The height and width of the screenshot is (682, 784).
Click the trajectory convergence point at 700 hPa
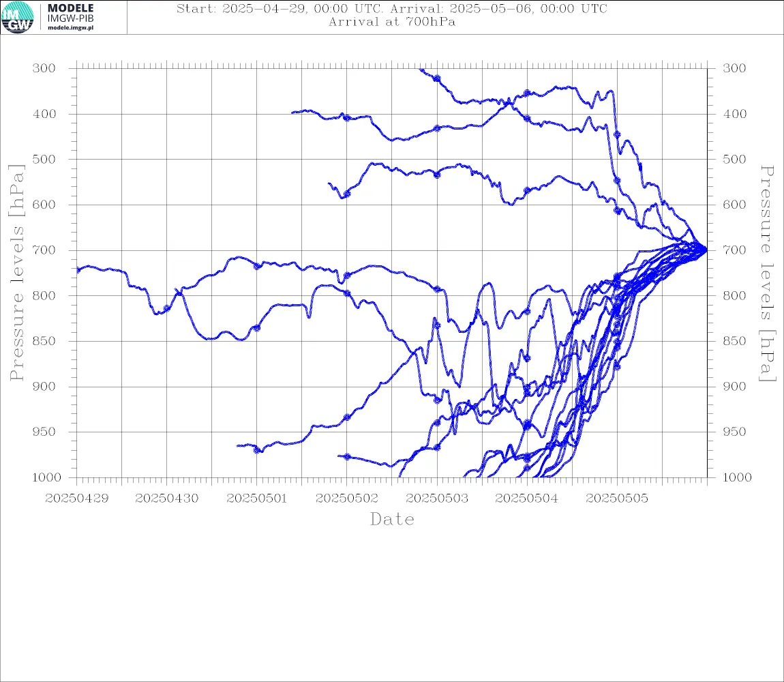tap(706, 249)
